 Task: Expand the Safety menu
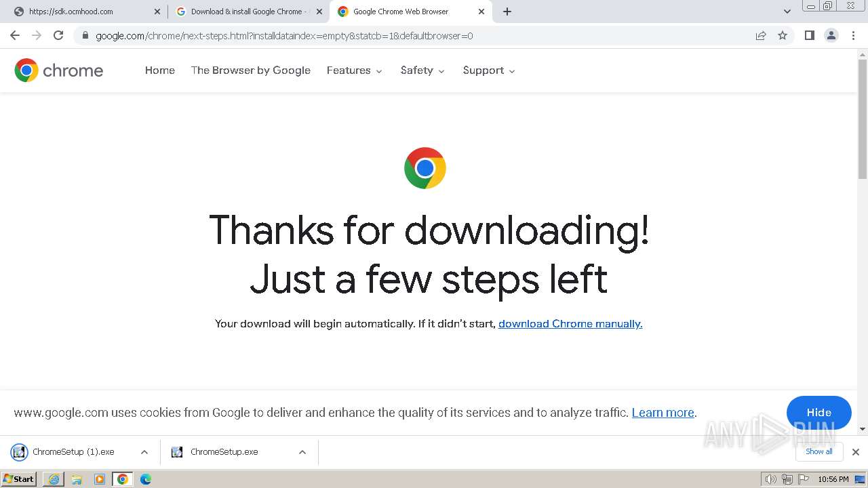pos(422,70)
